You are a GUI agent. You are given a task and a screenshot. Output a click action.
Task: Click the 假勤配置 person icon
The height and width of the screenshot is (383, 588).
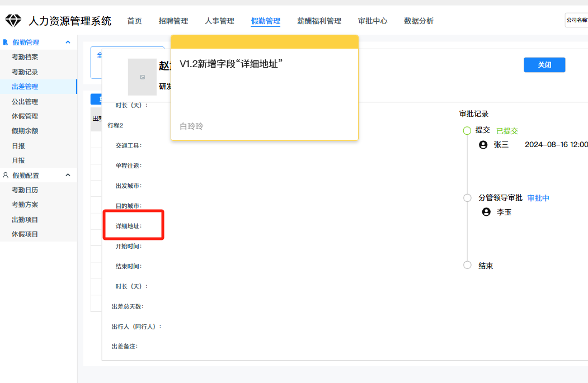tap(6, 175)
